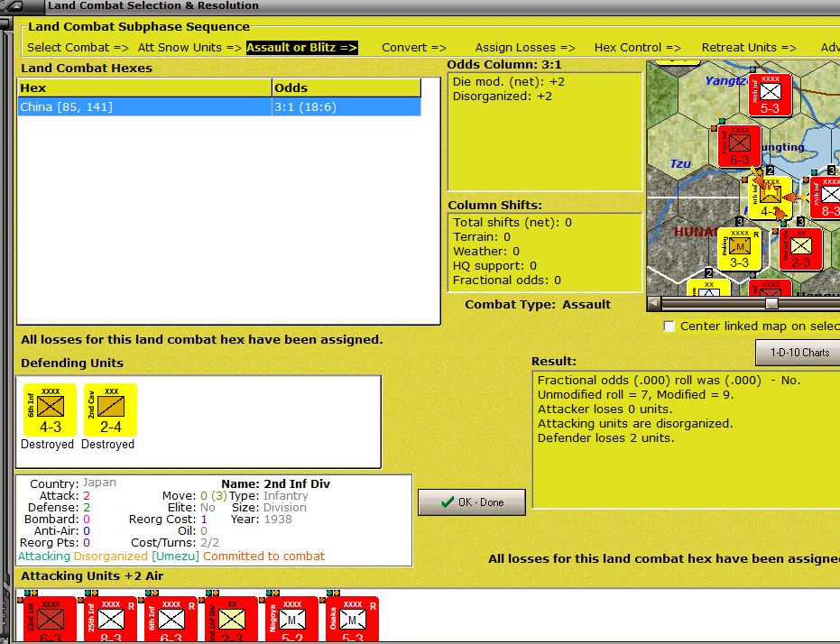840x644 pixels.
Task: Click the 'Select Combat =>' subphase step
Action: click(x=78, y=47)
